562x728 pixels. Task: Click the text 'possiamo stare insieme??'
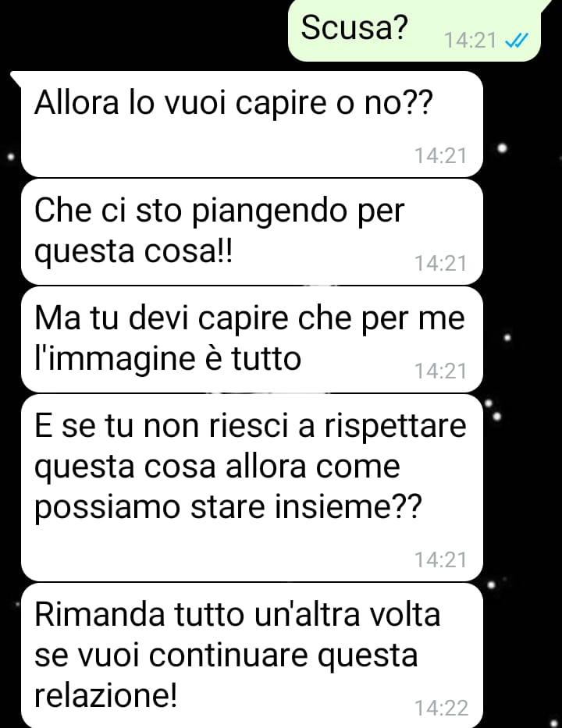pyautogui.click(x=229, y=507)
